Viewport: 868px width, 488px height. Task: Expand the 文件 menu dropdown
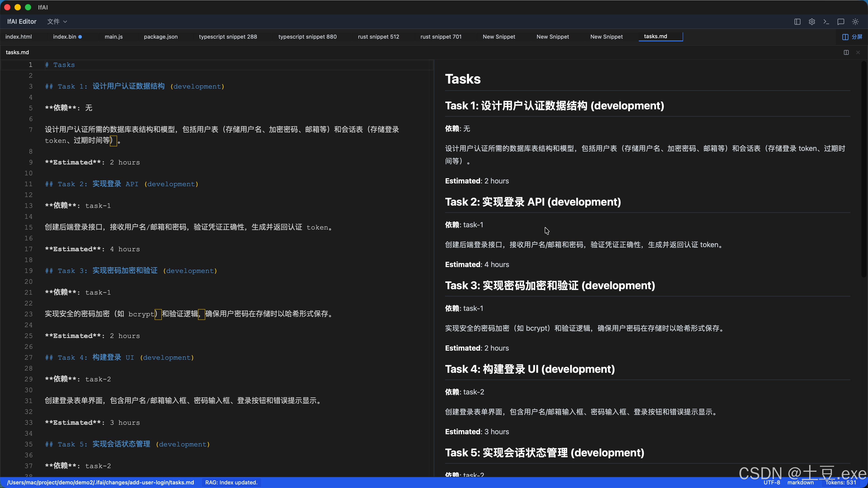pyautogui.click(x=57, y=21)
